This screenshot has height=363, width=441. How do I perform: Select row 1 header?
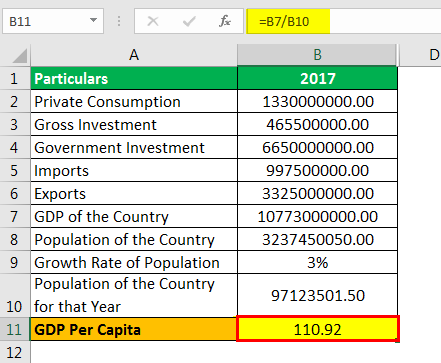point(15,78)
